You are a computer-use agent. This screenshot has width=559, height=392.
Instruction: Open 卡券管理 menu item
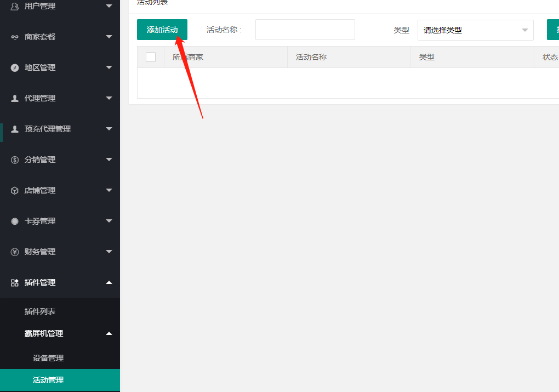(x=60, y=221)
